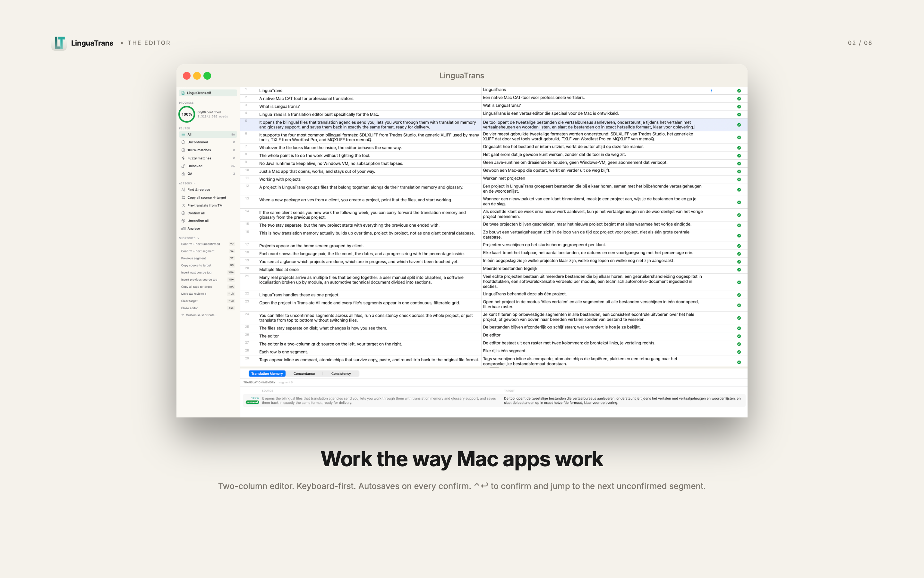Run Pre-translate from TM

tap(208, 206)
